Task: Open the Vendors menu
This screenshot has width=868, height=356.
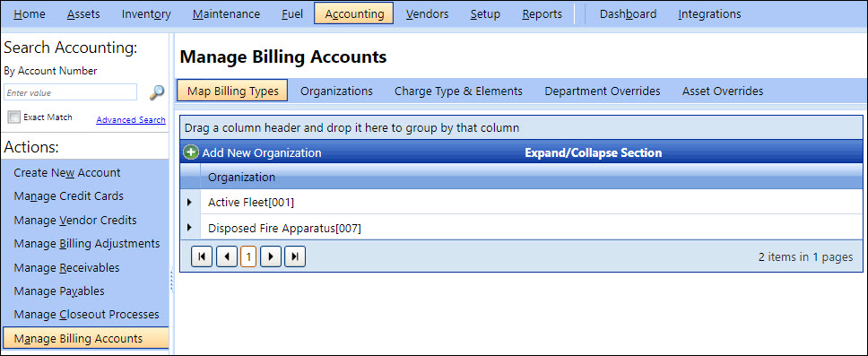Action: [x=427, y=13]
